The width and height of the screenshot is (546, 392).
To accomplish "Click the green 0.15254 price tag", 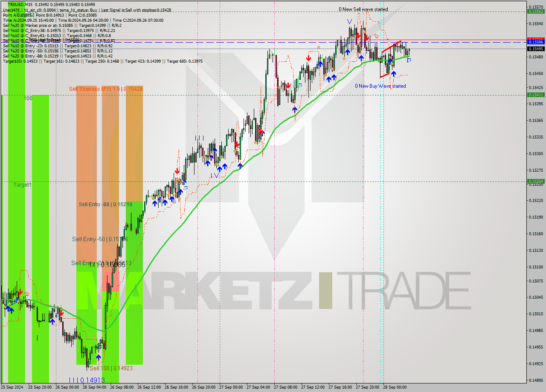I will pyautogui.click(x=536, y=181).
